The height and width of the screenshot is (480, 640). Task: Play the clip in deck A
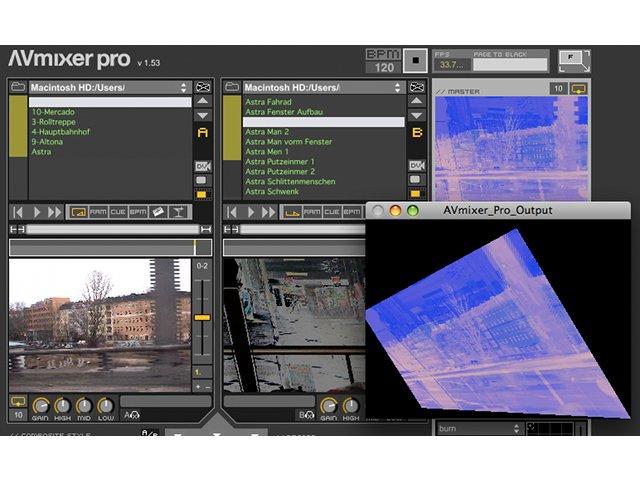click(37, 212)
